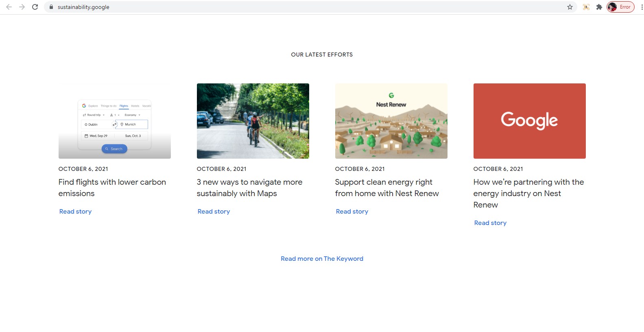Click Read story under Support clean energy

tap(352, 212)
